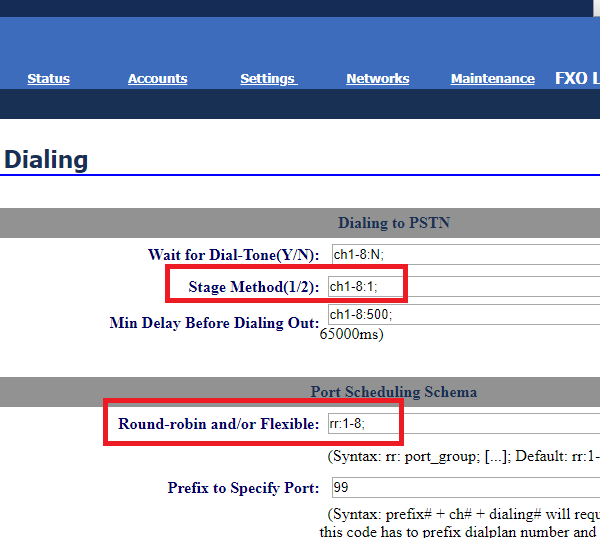Image resolution: width=600 pixels, height=538 pixels.
Task: Open the Accounts menu
Action: [157, 79]
